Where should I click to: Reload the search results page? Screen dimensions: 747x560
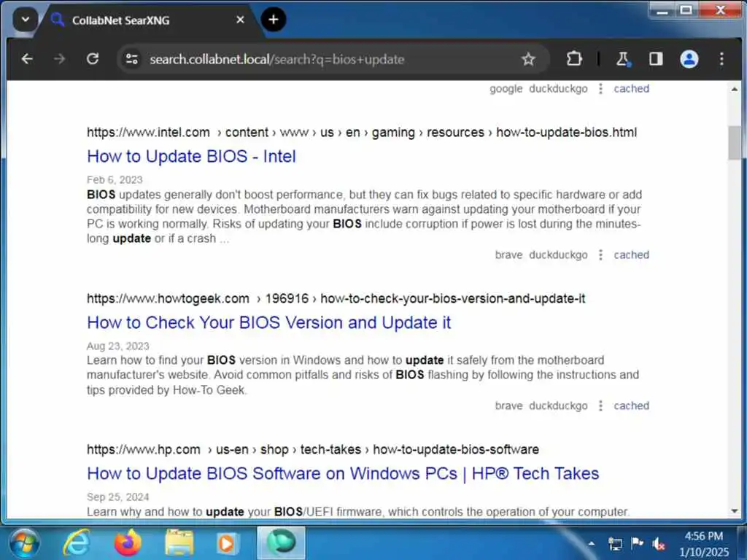pyautogui.click(x=93, y=59)
